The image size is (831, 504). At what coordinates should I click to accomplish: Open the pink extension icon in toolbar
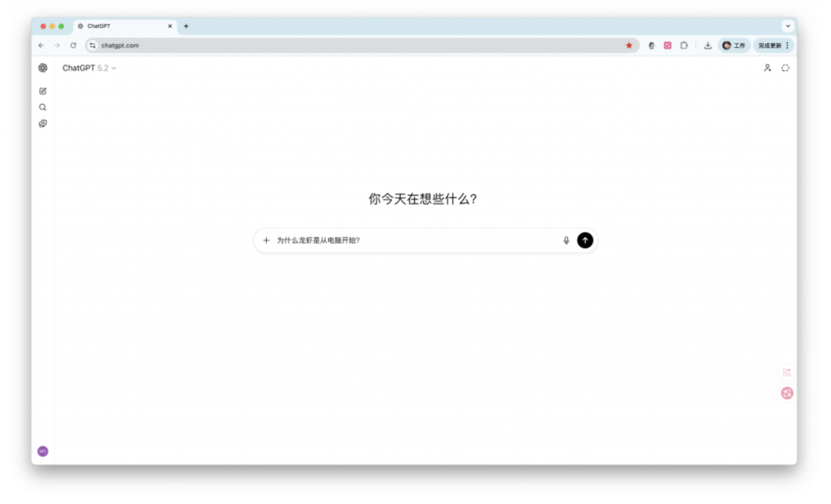(668, 45)
